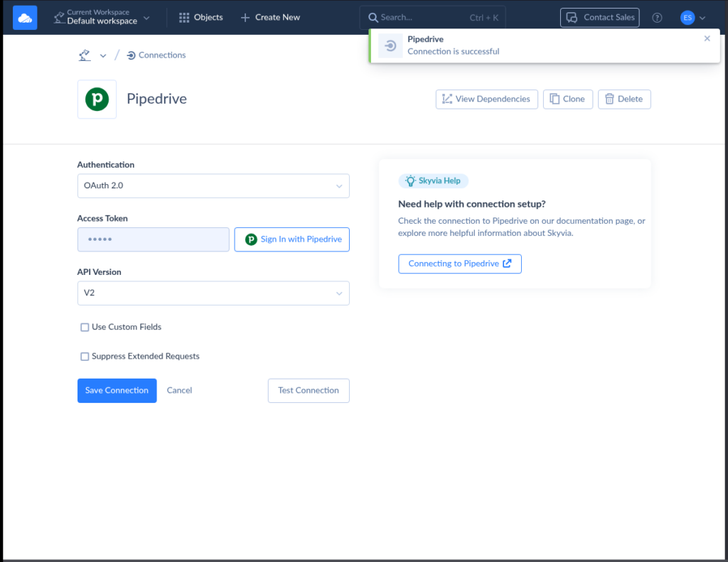The height and width of the screenshot is (562, 728).
Task: Click the Skyvia cloud logo icon
Action: pyautogui.click(x=25, y=18)
